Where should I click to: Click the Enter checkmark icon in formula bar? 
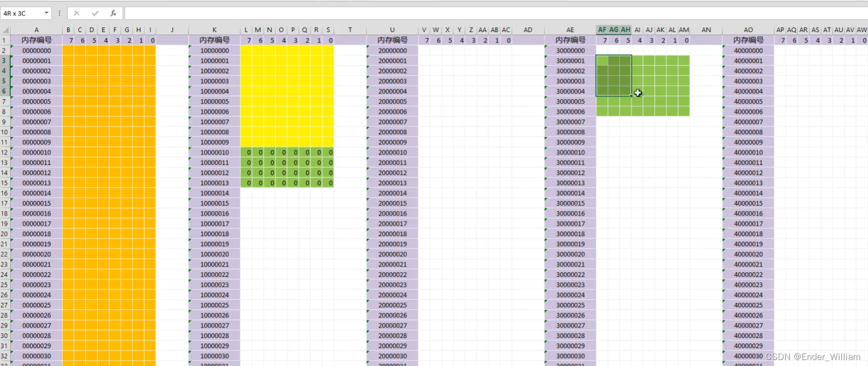click(x=95, y=13)
